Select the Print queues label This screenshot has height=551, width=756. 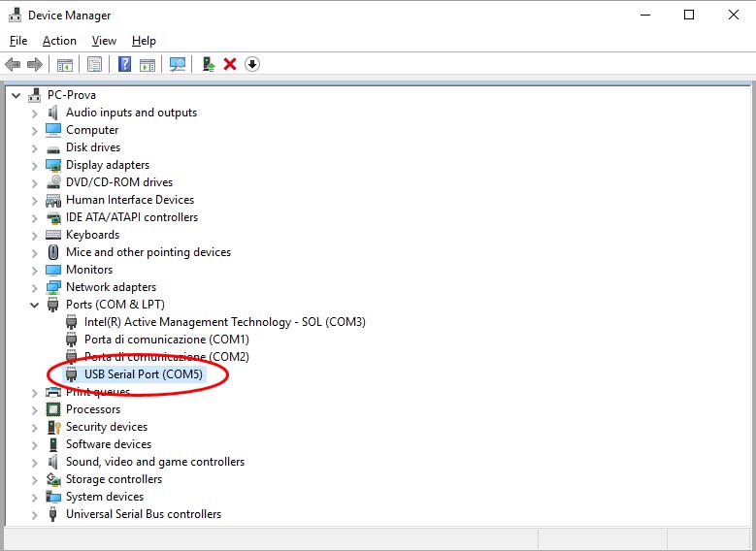tap(98, 392)
